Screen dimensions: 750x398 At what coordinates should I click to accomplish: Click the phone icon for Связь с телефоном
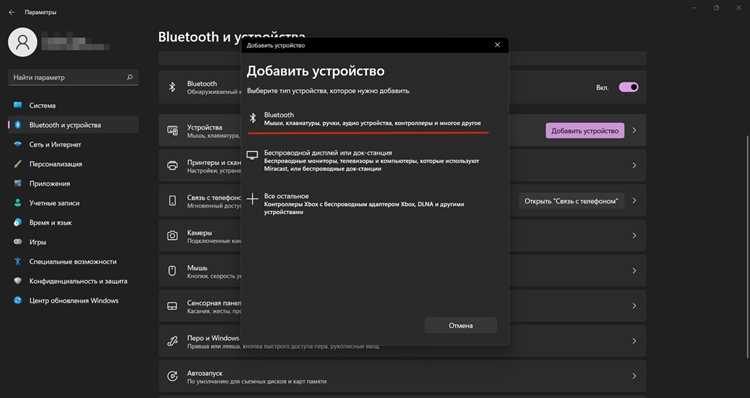[172, 201]
